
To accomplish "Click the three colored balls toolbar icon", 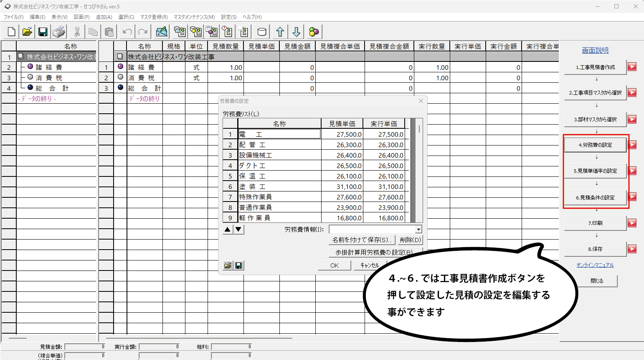I will pyautogui.click(x=314, y=32).
